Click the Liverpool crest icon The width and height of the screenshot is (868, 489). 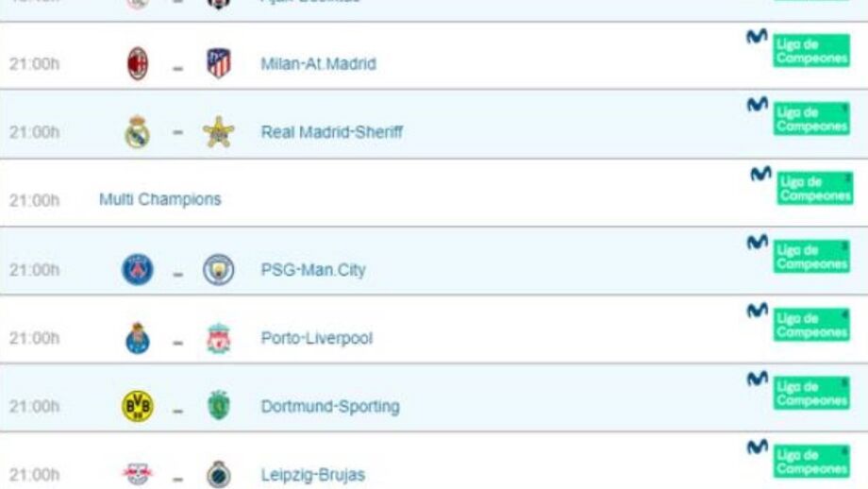[219, 338]
